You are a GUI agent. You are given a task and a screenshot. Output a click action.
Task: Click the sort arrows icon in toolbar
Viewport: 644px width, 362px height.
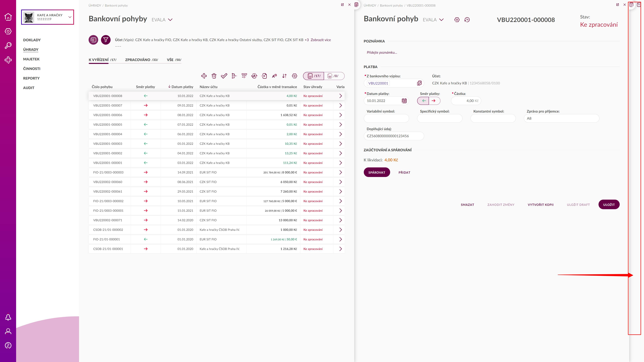tap(285, 76)
